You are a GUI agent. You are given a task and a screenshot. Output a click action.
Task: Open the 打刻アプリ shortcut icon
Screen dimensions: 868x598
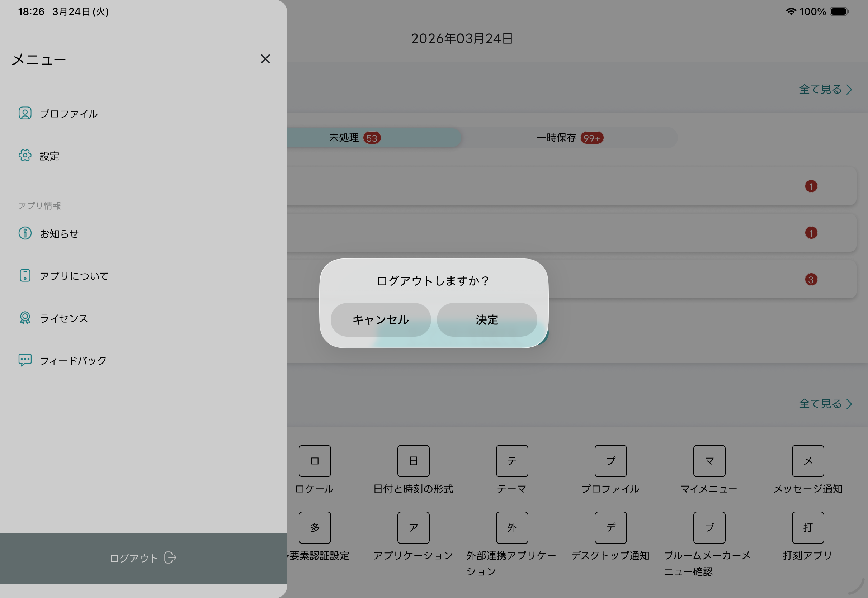pos(807,528)
